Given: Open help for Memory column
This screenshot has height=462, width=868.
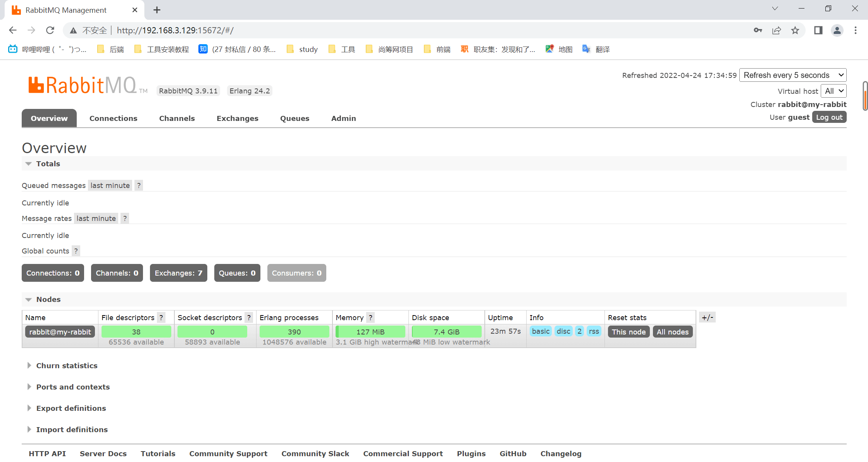Looking at the screenshot, I should click(x=370, y=317).
